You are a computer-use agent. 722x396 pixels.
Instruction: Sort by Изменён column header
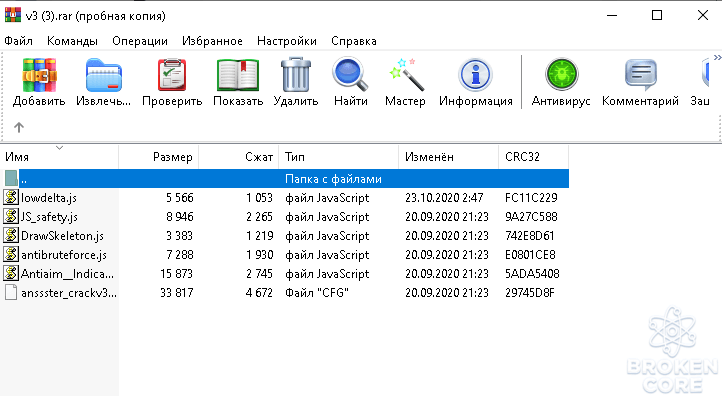tap(448, 157)
